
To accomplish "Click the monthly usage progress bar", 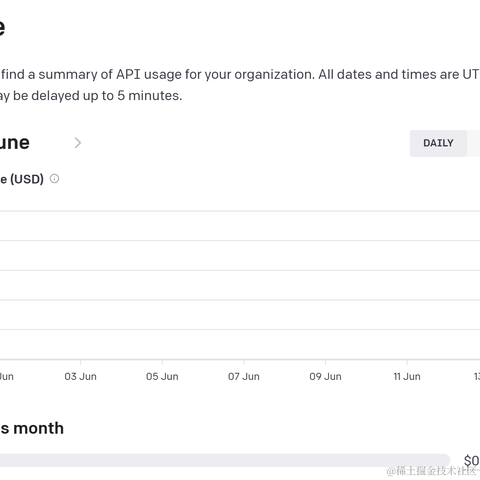I will [225, 460].
